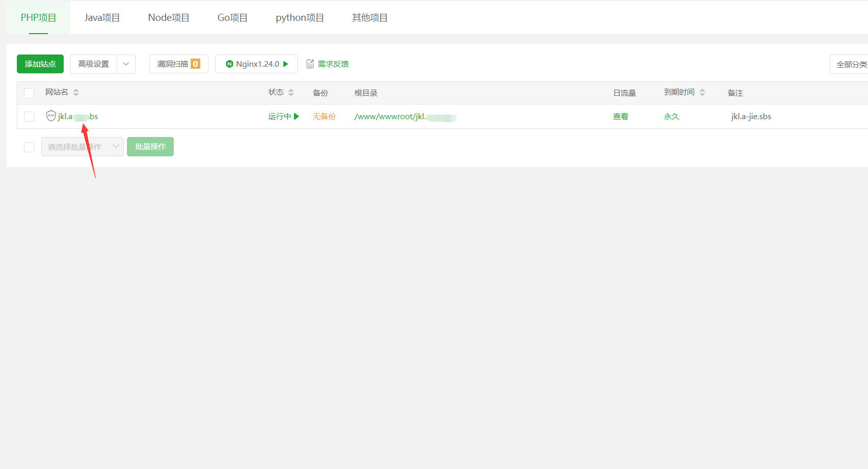Viewport: 868px width, 469px height.
Task: Open the 请选择批量操作 dropdown
Action: point(82,147)
